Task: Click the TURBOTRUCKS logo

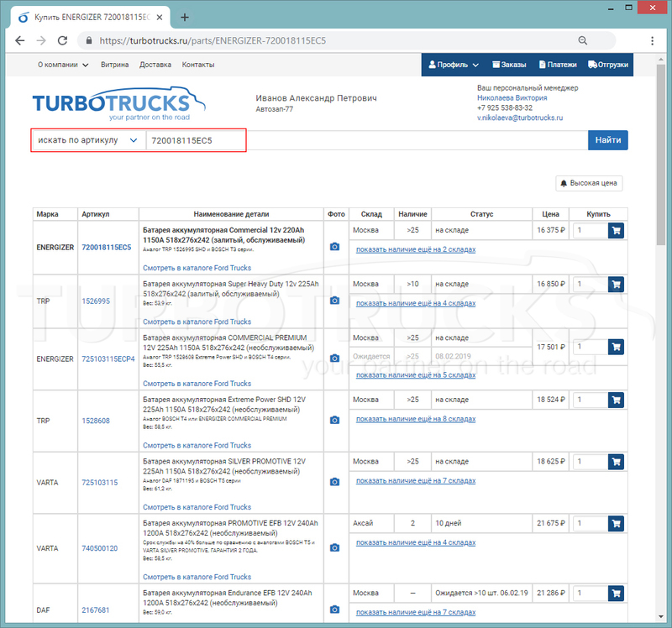Action: tap(118, 103)
